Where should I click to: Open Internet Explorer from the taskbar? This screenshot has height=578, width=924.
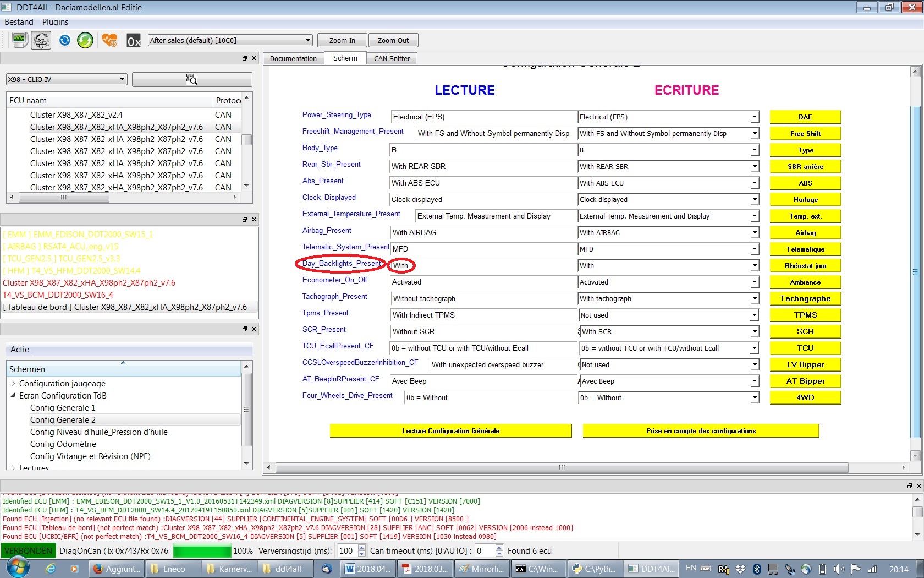(50, 569)
